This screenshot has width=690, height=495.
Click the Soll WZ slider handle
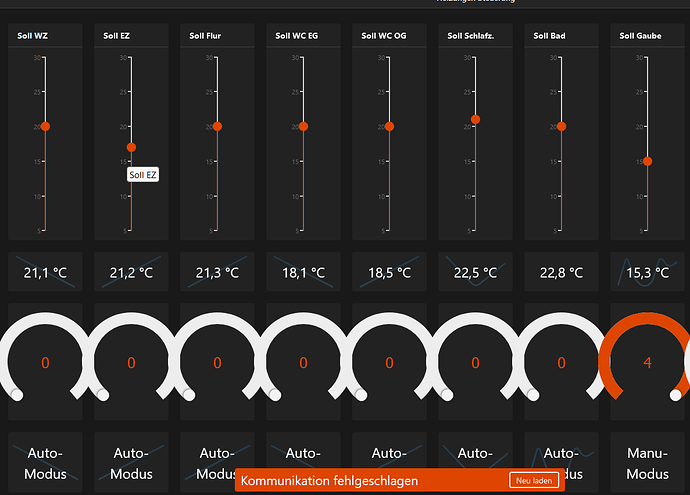[x=45, y=127]
